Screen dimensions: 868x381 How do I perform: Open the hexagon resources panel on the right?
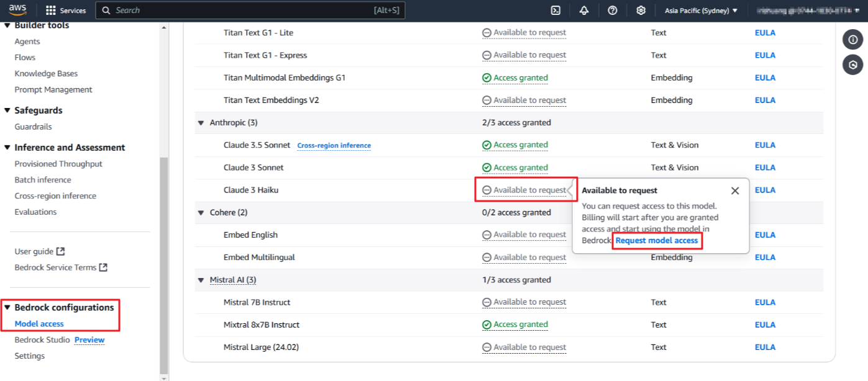(853, 65)
